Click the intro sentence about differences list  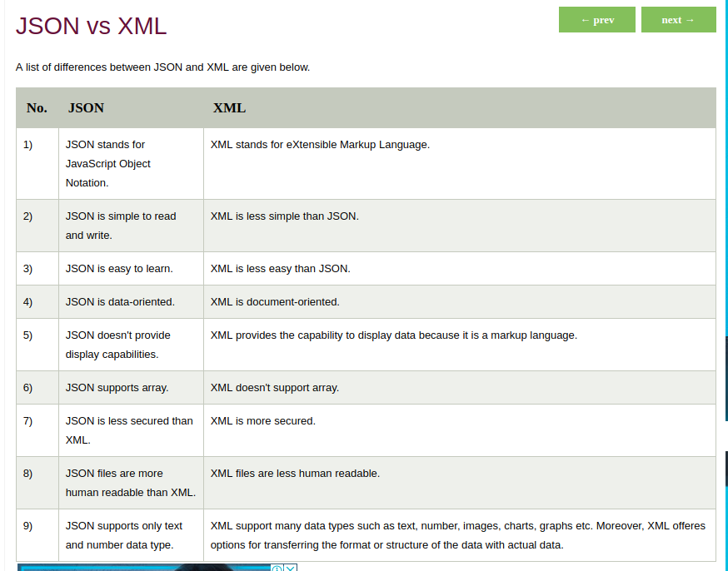(162, 67)
